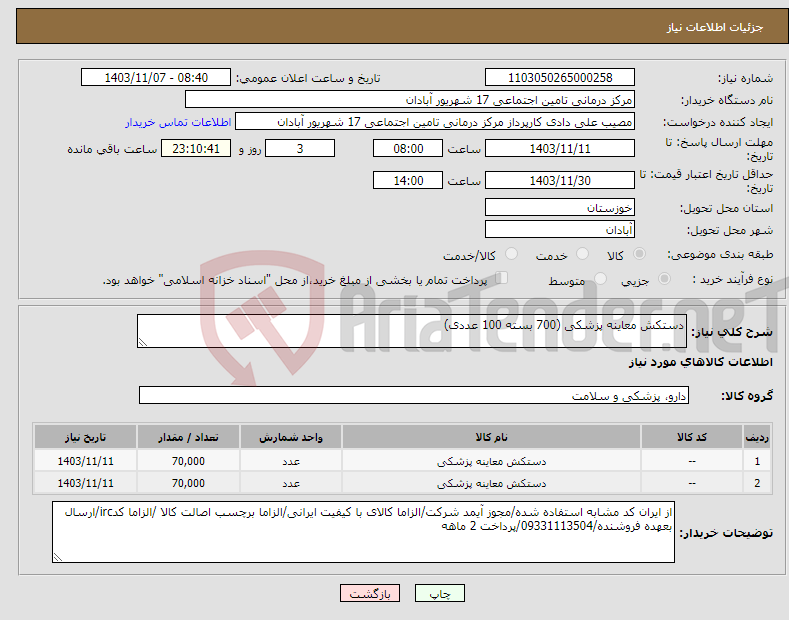Click row 1 quantity 70,000
This screenshot has height=620, width=789.
tap(188, 461)
